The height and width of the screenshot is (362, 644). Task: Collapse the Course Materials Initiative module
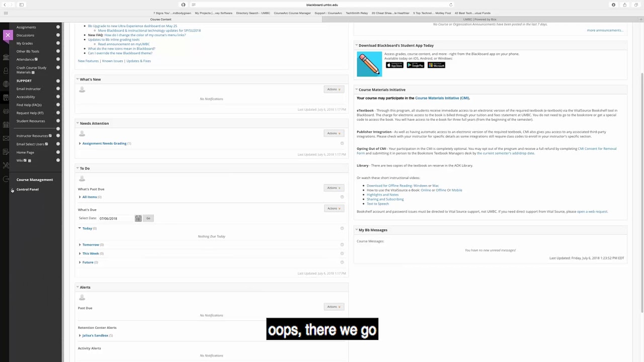pos(357,89)
